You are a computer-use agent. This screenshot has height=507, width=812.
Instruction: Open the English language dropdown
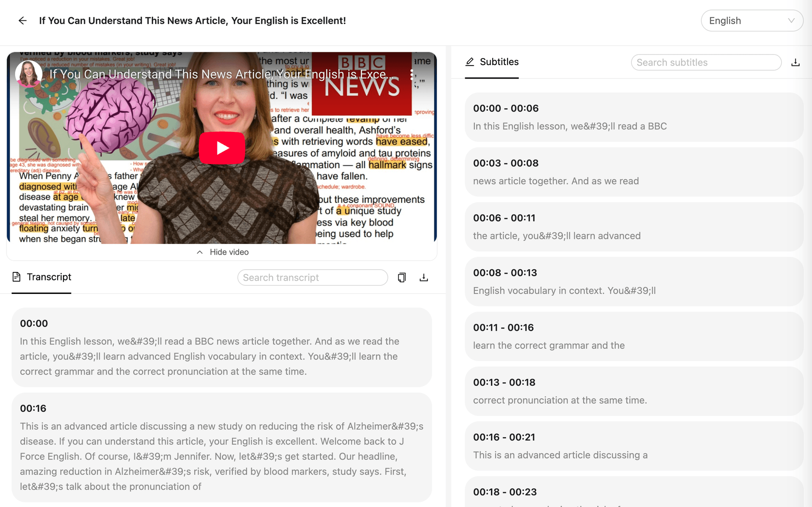pos(752,21)
